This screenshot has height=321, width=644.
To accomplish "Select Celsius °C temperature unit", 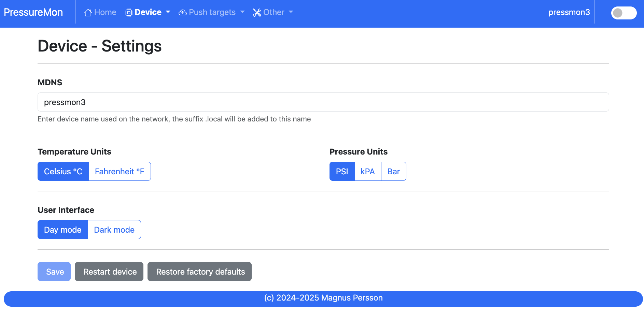I will 63,171.
